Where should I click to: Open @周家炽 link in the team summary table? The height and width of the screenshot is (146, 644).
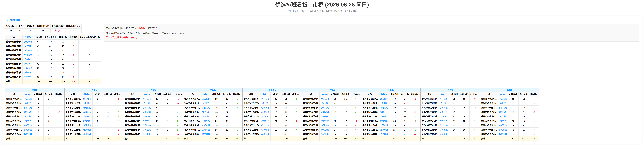pyautogui.click(x=28, y=55)
